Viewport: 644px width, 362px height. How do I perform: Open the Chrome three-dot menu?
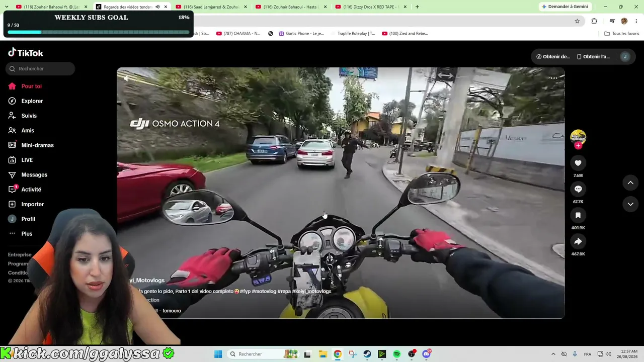636,21
